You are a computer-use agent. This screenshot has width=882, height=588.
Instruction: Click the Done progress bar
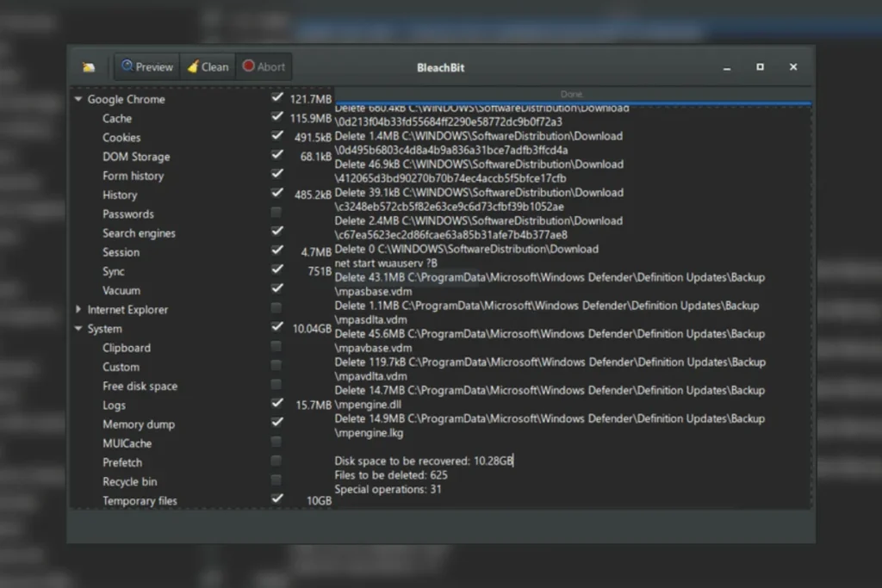point(572,94)
